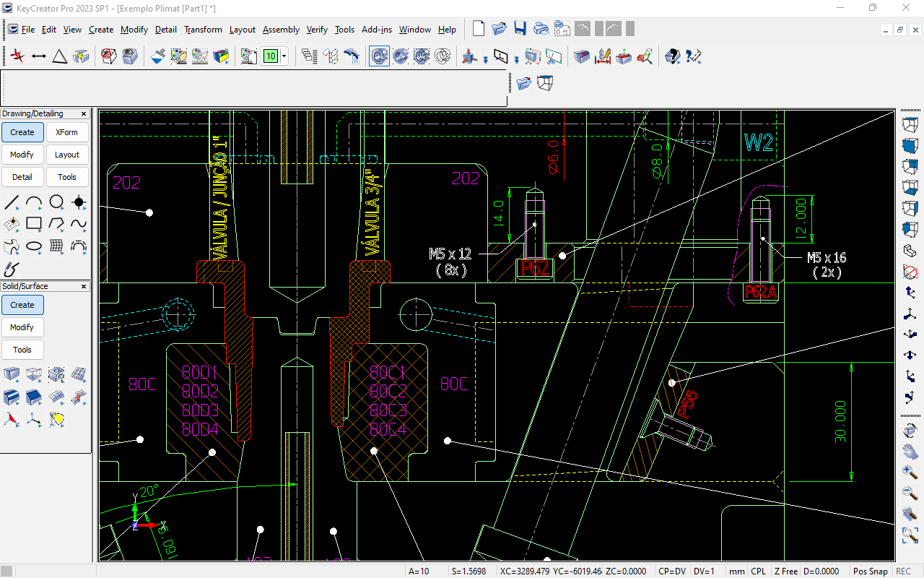Open the CP=DV construction plane selector
The image size is (924, 578).
(x=671, y=571)
